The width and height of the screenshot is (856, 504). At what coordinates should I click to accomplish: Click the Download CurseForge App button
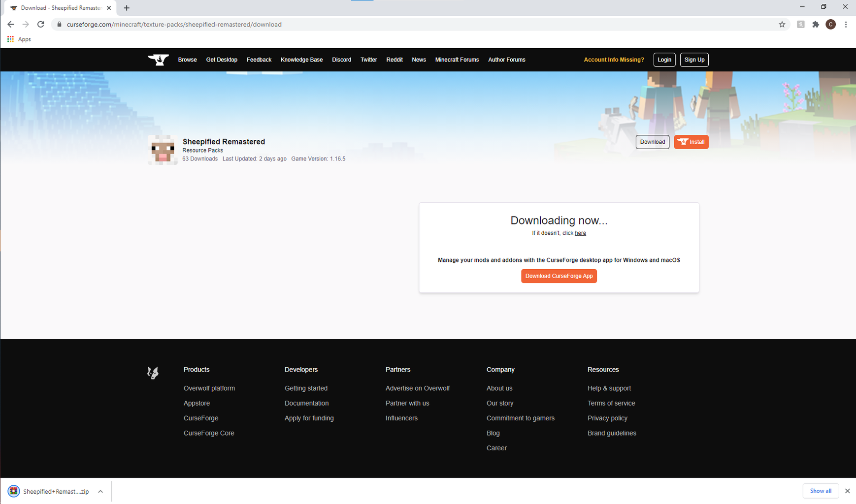(x=559, y=276)
